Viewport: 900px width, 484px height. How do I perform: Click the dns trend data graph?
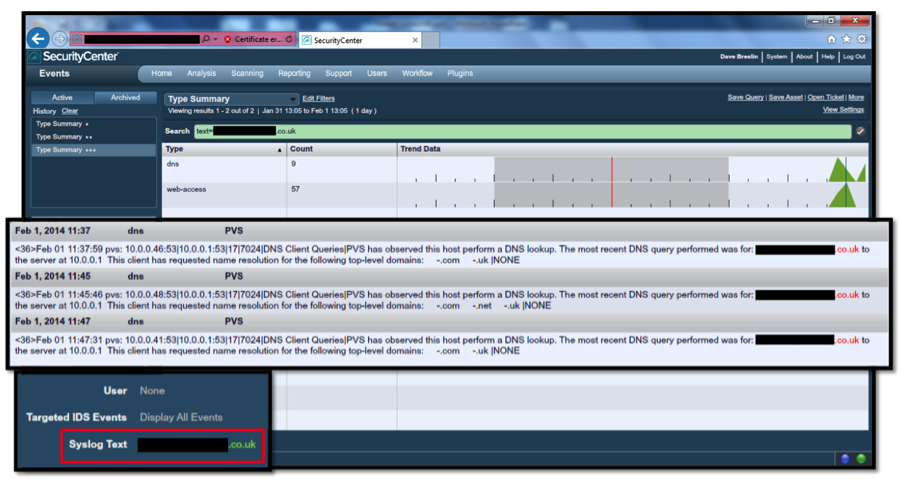(x=633, y=169)
